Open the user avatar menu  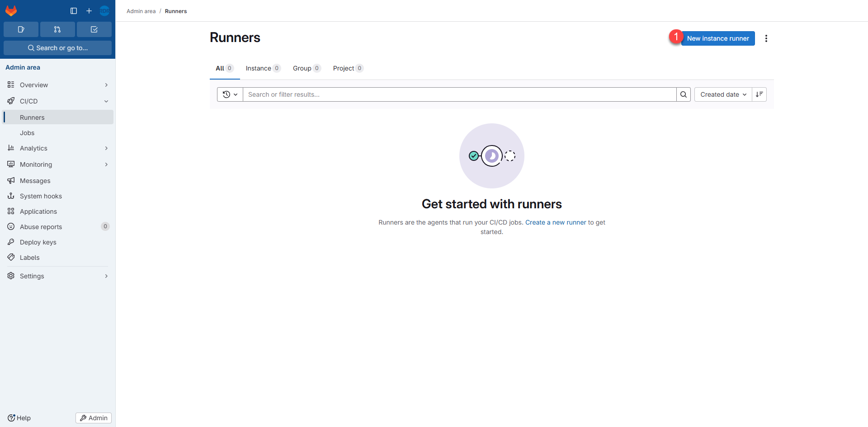point(104,11)
